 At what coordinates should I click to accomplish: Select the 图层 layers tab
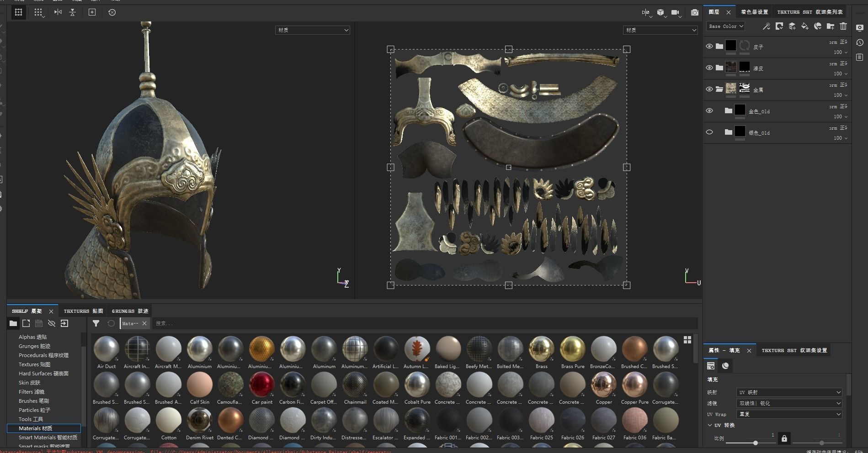click(x=714, y=12)
